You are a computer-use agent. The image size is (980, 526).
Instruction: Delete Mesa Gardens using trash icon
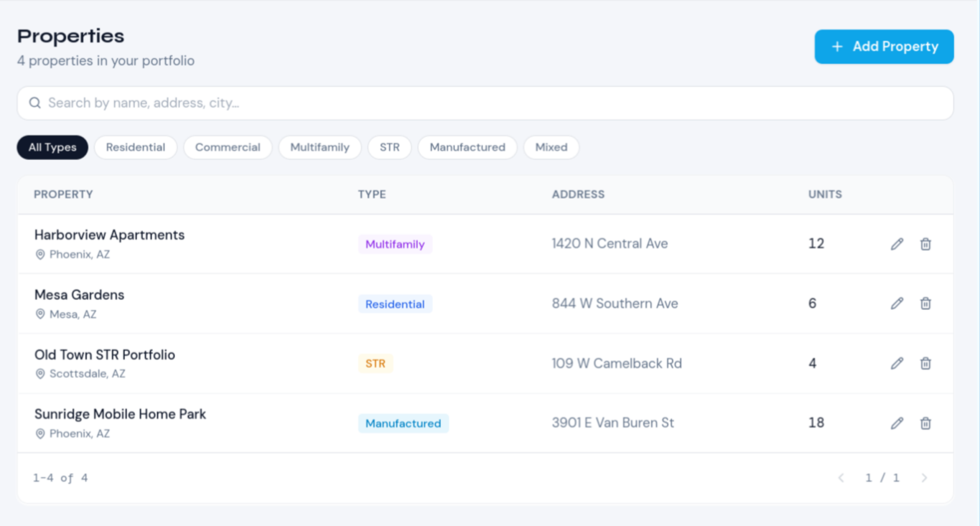click(x=926, y=304)
